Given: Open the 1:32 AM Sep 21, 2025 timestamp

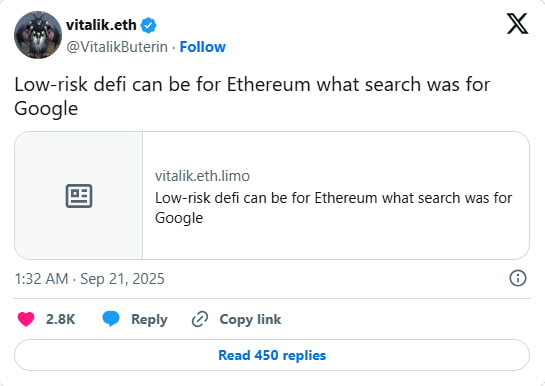Looking at the screenshot, I should (x=89, y=279).
